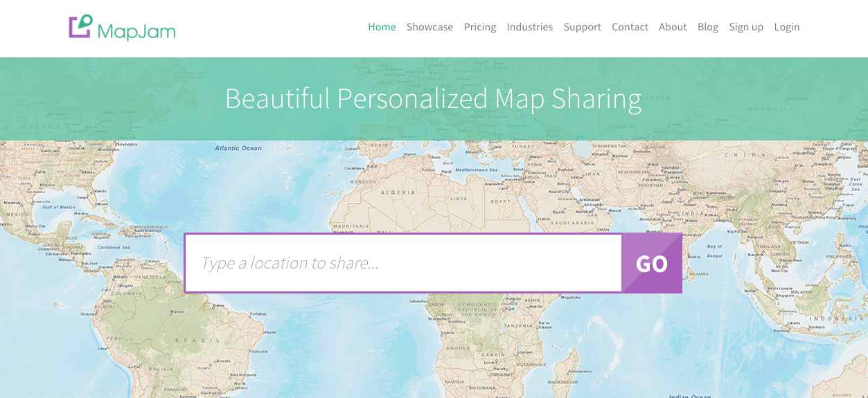Click the 'Beautiful Personalized Map Sharing' heading
Viewport: 868px width, 398px height.
pyautogui.click(x=433, y=98)
